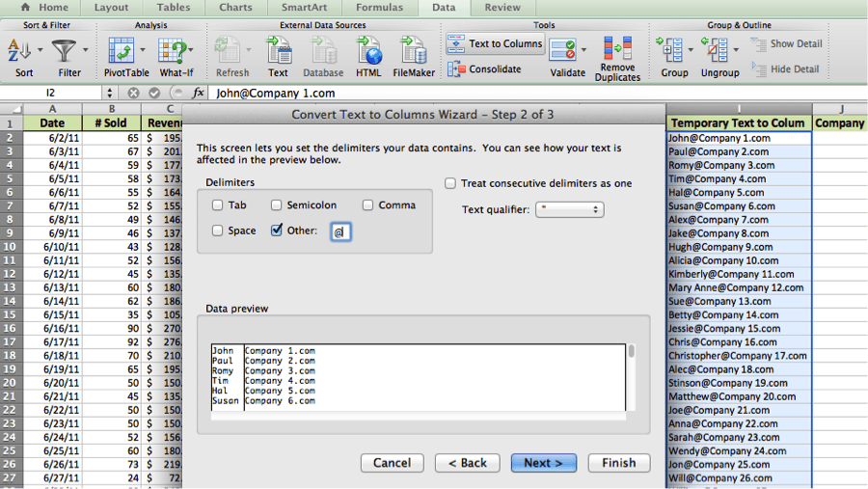Click the Validate data icon
This screenshot has width=868, height=489.
point(563,48)
